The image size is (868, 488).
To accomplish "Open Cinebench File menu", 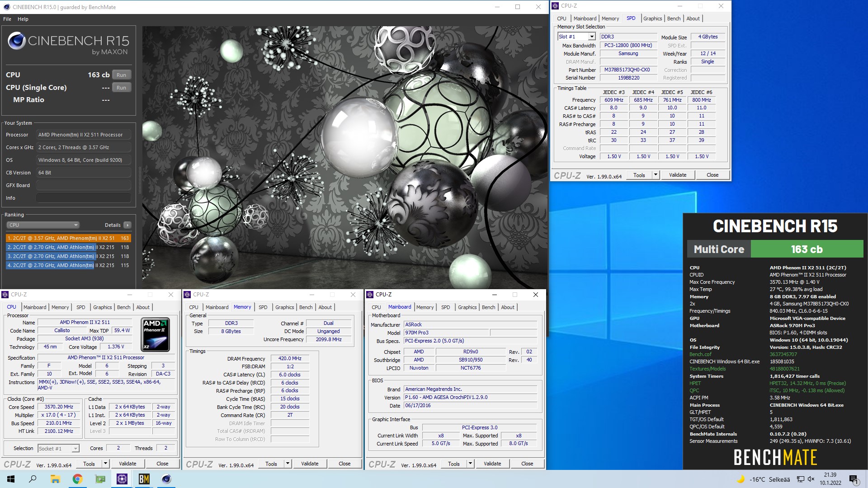I will (7, 19).
